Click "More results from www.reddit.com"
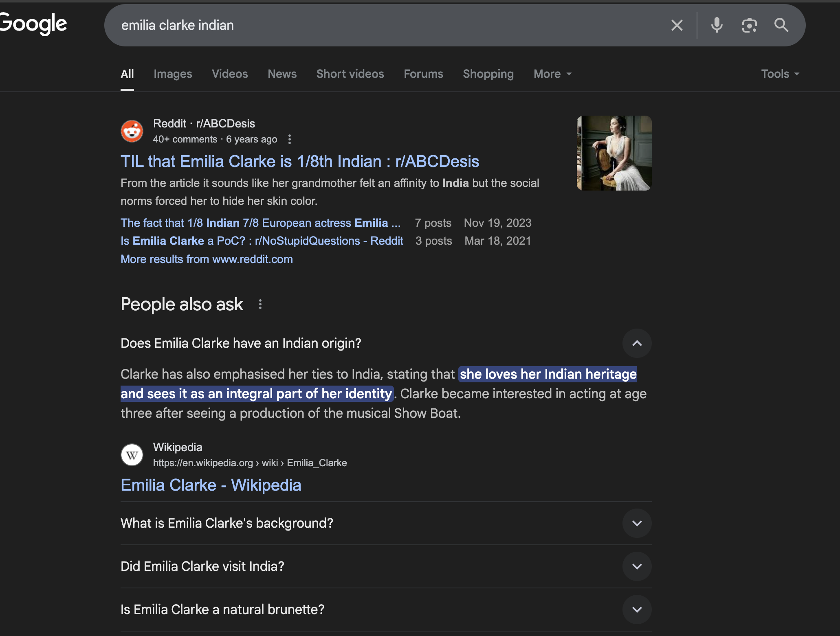 coord(207,259)
